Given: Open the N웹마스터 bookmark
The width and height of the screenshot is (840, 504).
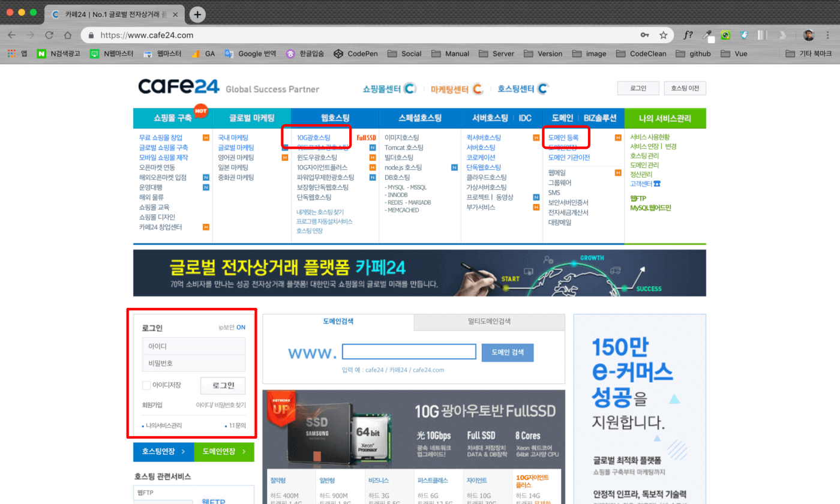Looking at the screenshot, I should pyautogui.click(x=112, y=53).
